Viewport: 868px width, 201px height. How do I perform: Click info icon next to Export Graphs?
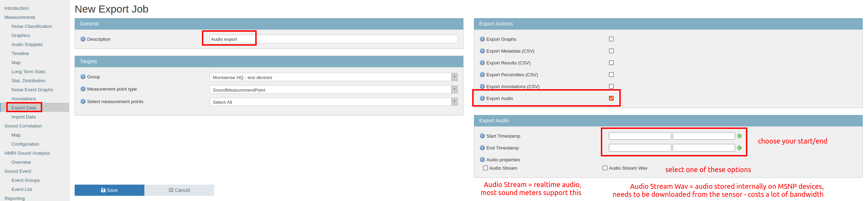pyautogui.click(x=482, y=39)
